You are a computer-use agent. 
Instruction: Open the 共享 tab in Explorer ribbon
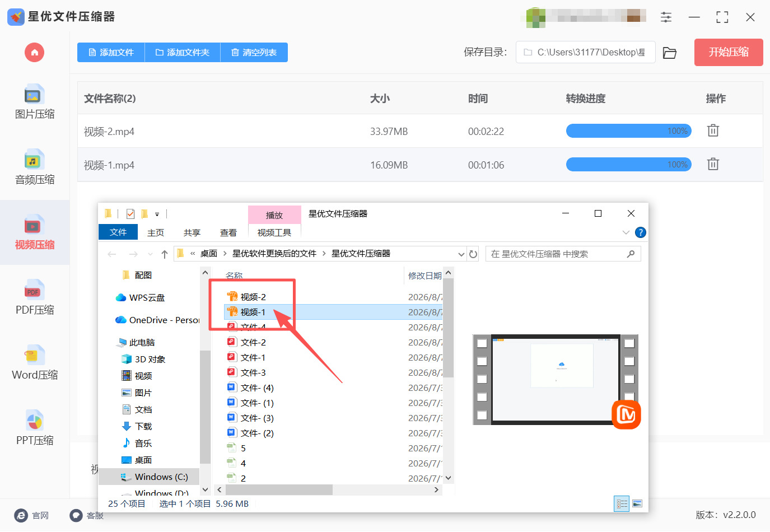click(192, 232)
